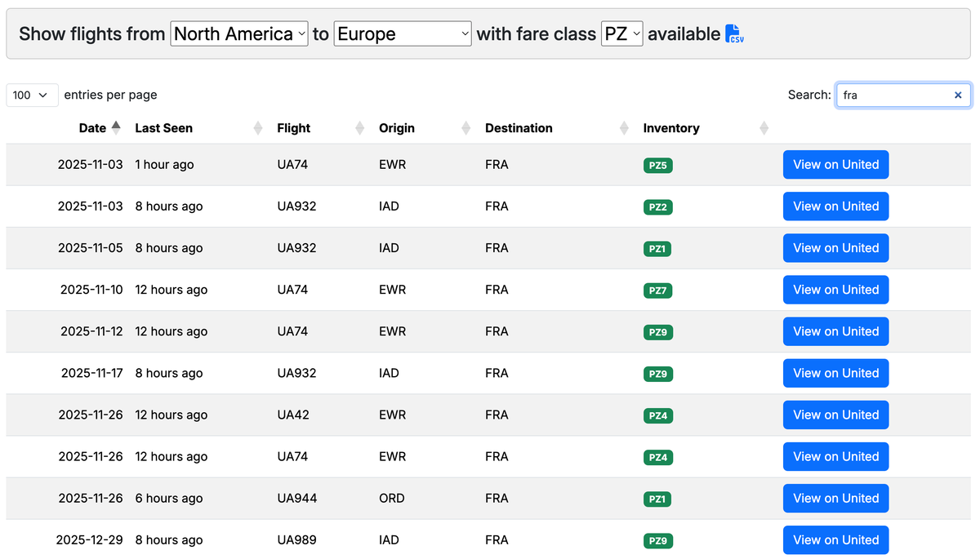This screenshot has width=980, height=559.
Task: View the 2025-11-05 UA932 flight on United
Action: tap(835, 247)
